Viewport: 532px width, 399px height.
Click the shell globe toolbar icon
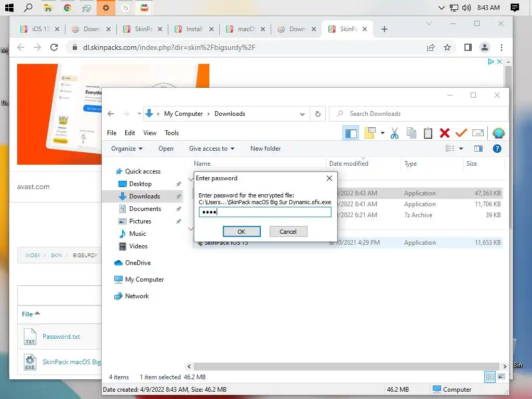pos(498,133)
